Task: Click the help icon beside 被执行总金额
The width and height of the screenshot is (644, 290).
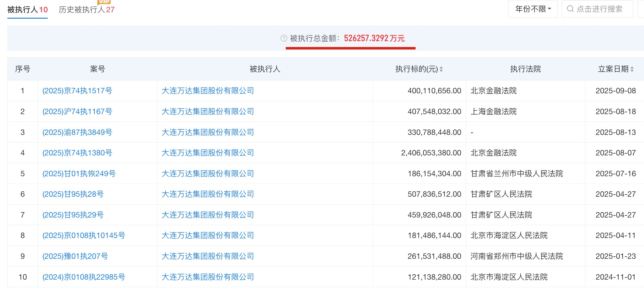Action: [x=284, y=38]
